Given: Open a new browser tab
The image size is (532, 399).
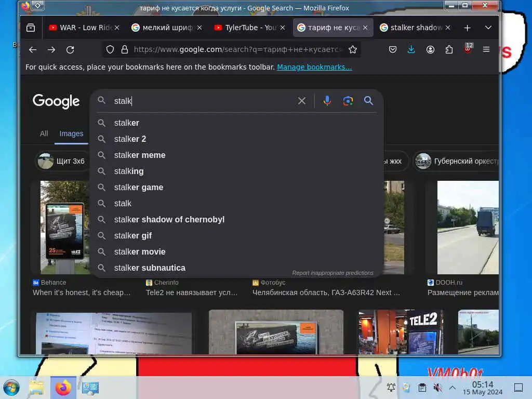Looking at the screenshot, I should 467,28.
